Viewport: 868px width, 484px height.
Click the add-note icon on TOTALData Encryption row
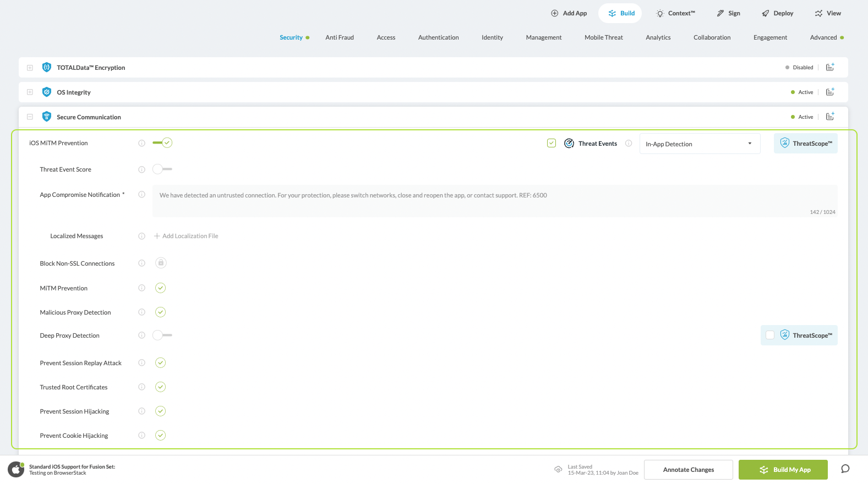point(830,67)
